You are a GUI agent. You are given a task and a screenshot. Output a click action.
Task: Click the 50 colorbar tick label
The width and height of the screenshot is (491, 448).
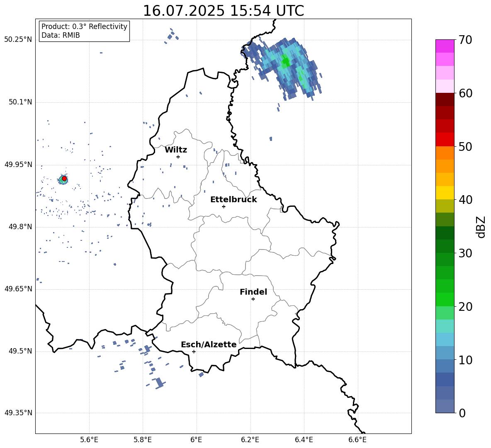coord(465,147)
